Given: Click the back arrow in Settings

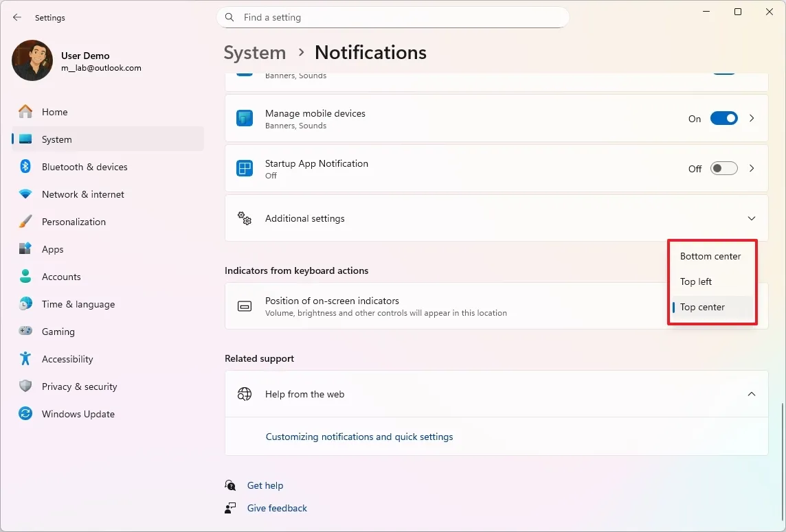Looking at the screenshot, I should (16, 17).
